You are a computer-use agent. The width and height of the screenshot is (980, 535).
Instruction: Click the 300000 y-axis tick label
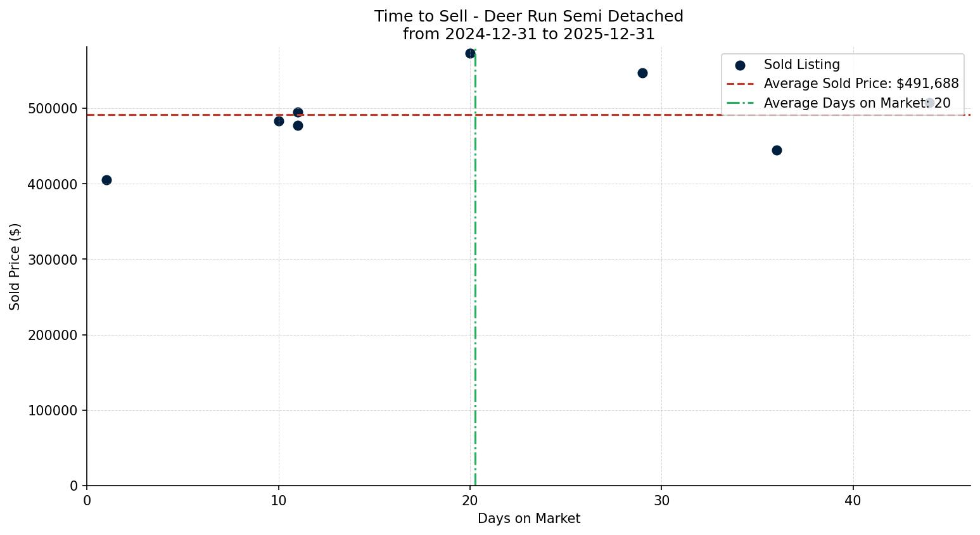(x=53, y=260)
